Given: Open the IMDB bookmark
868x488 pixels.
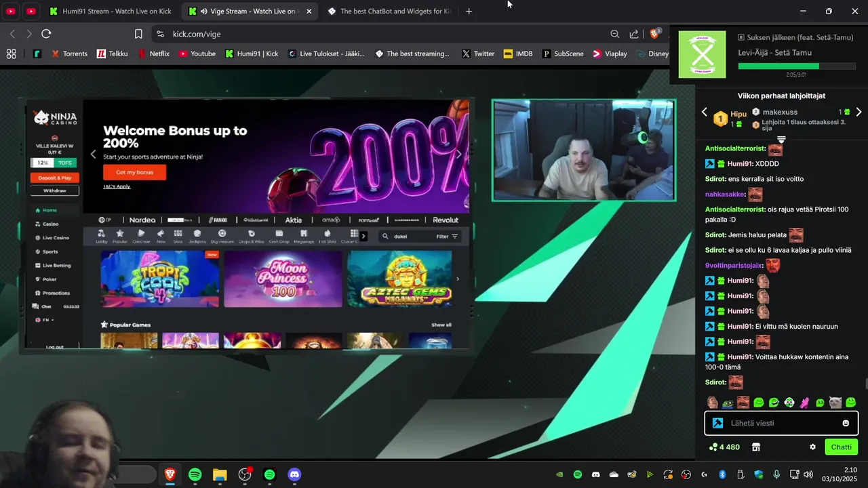Looking at the screenshot, I should click(x=518, y=54).
